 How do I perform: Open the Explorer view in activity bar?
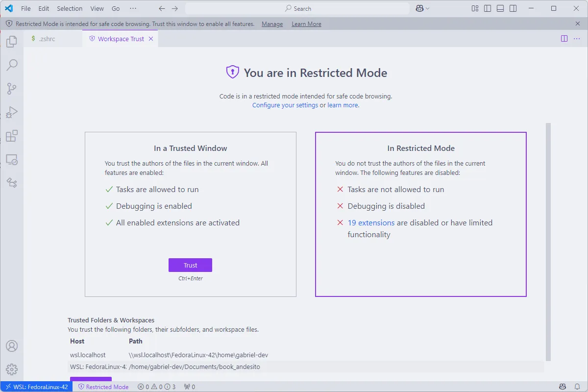(x=12, y=42)
